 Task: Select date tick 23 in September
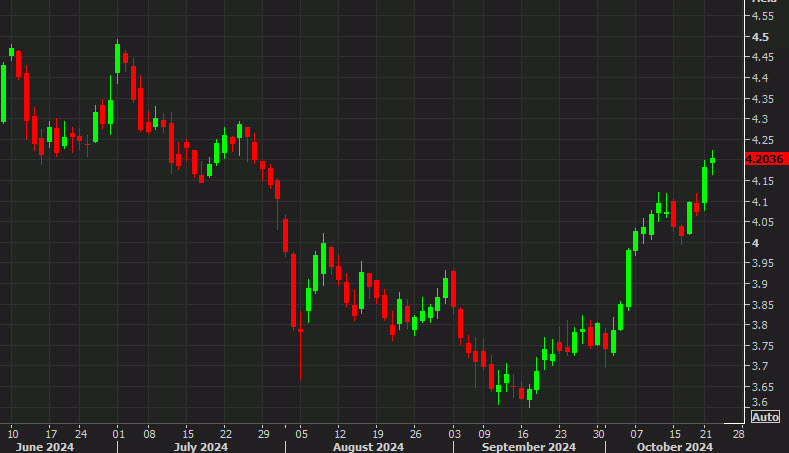pos(561,434)
